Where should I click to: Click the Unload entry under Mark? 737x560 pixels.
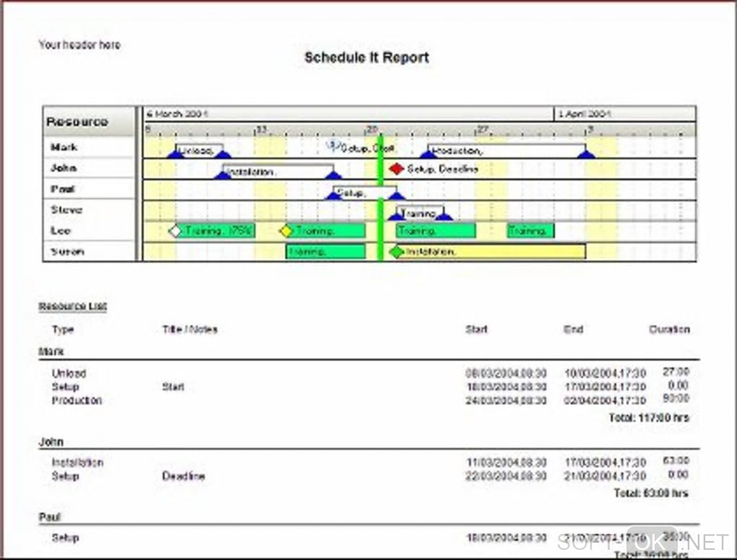[69, 374]
